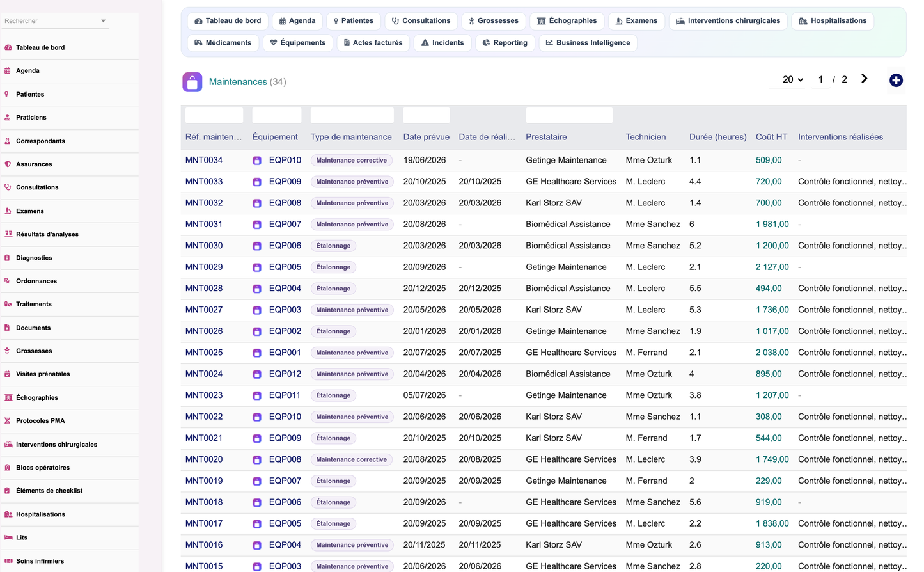Screen dimensions: 924x572
Task: Open maintenance record MNT0029
Action: click(204, 267)
